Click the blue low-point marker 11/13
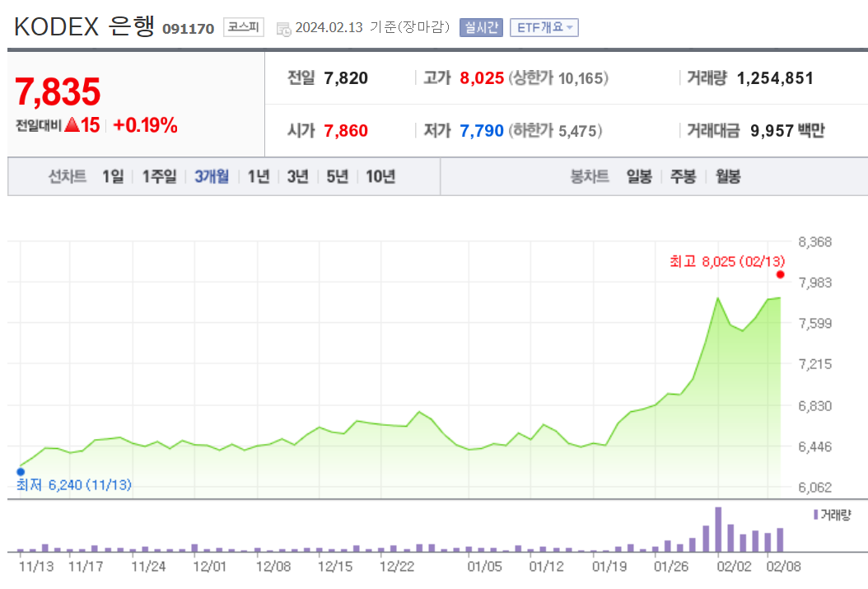This screenshot has height=589, width=868. (21, 472)
